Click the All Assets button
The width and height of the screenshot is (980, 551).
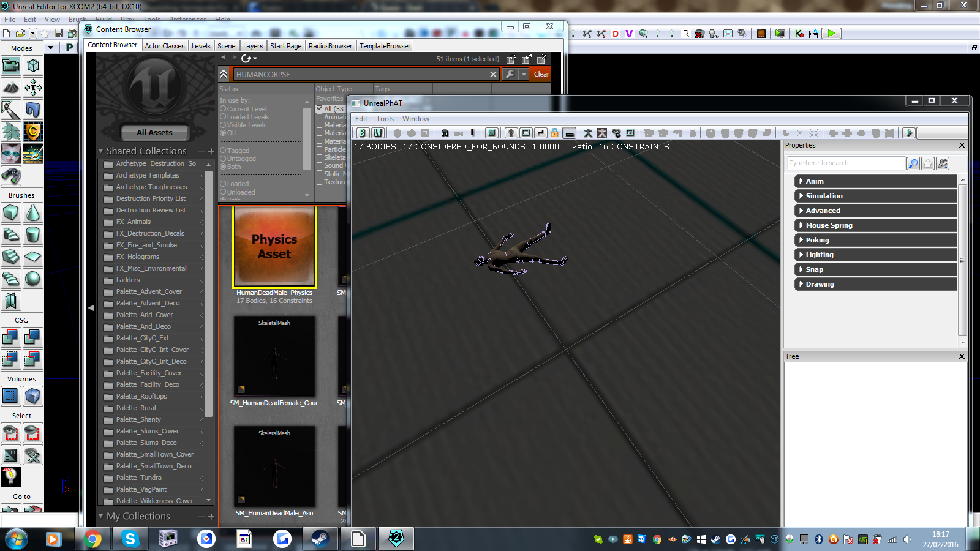click(154, 132)
